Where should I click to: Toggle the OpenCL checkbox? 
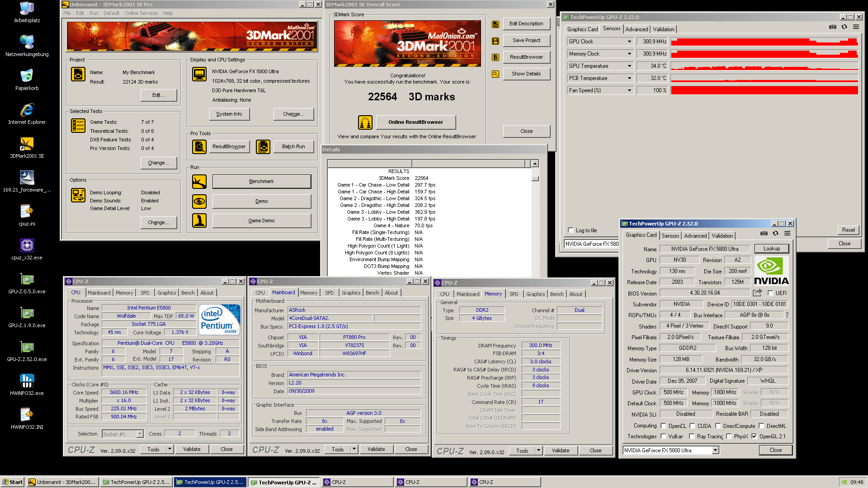(x=663, y=426)
